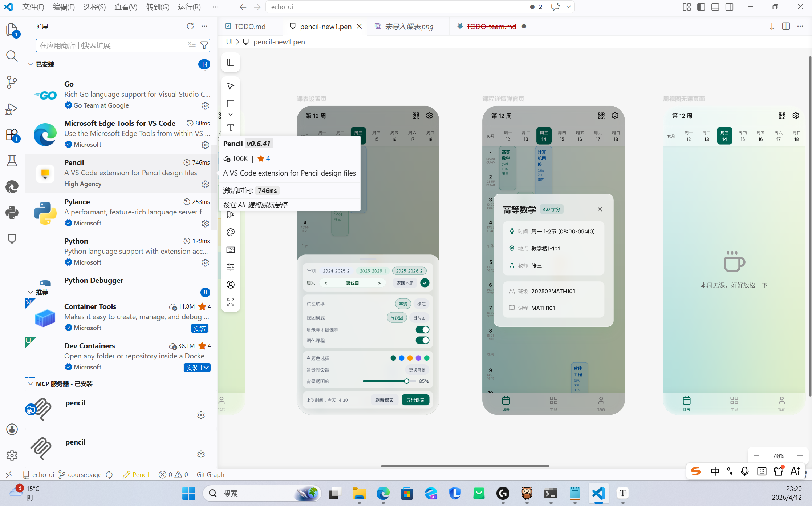
Task: Click the 导出课表 button
Action: tap(415, 400)
